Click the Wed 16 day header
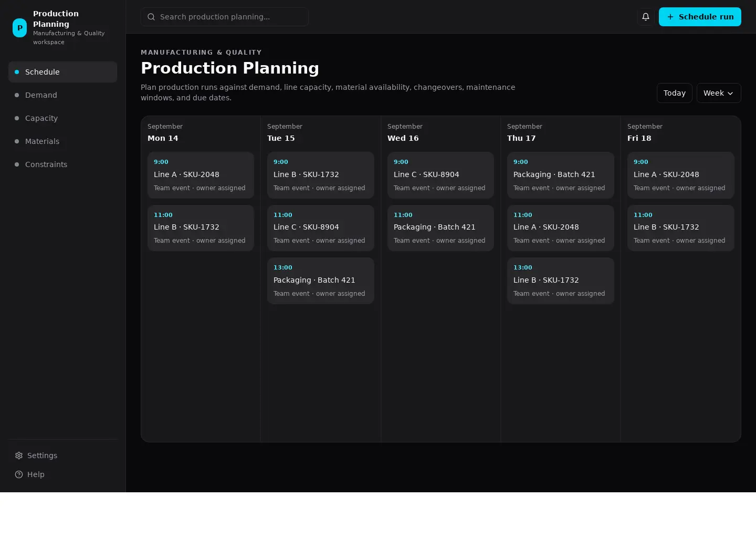The image size is (756, 538). [x=403, y=138]
